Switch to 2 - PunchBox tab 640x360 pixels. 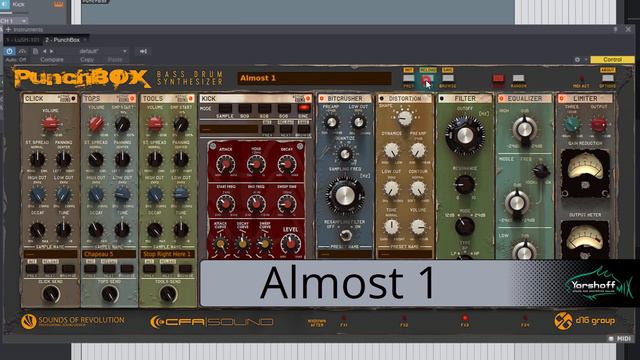click(x=62, y=40)
